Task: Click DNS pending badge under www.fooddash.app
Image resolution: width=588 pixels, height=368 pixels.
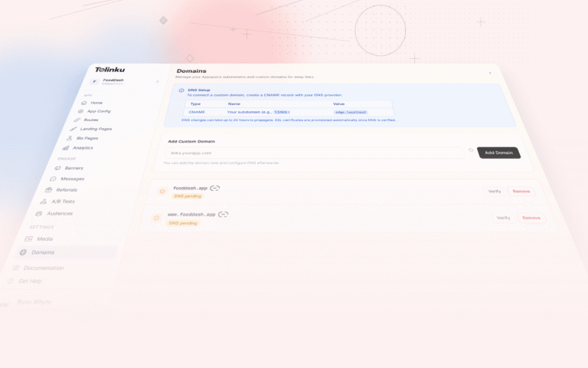Action: (x=183, y=223)
